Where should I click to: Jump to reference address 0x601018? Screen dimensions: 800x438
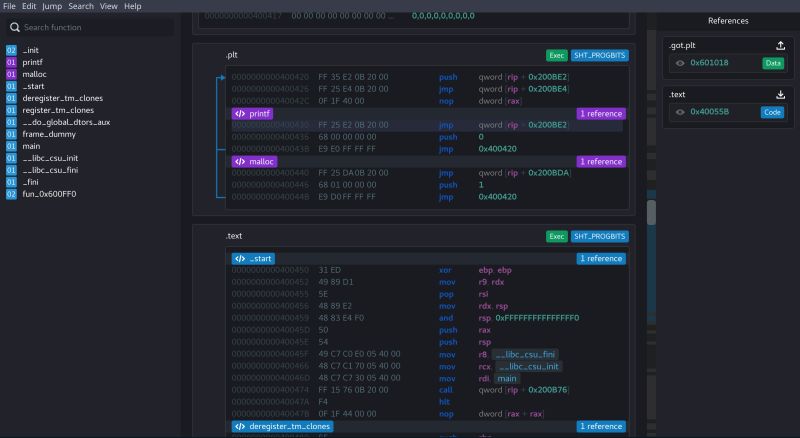(709, 63)
